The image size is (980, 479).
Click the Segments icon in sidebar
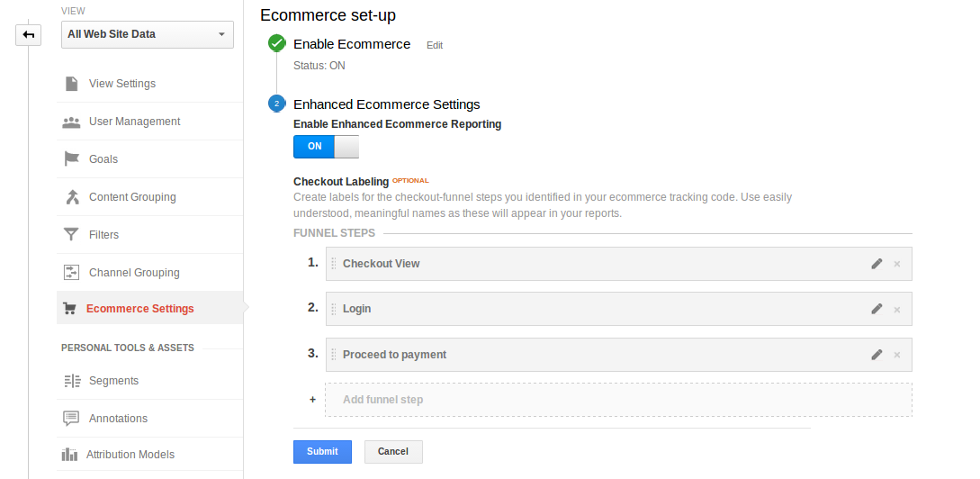tap(72, 381)
